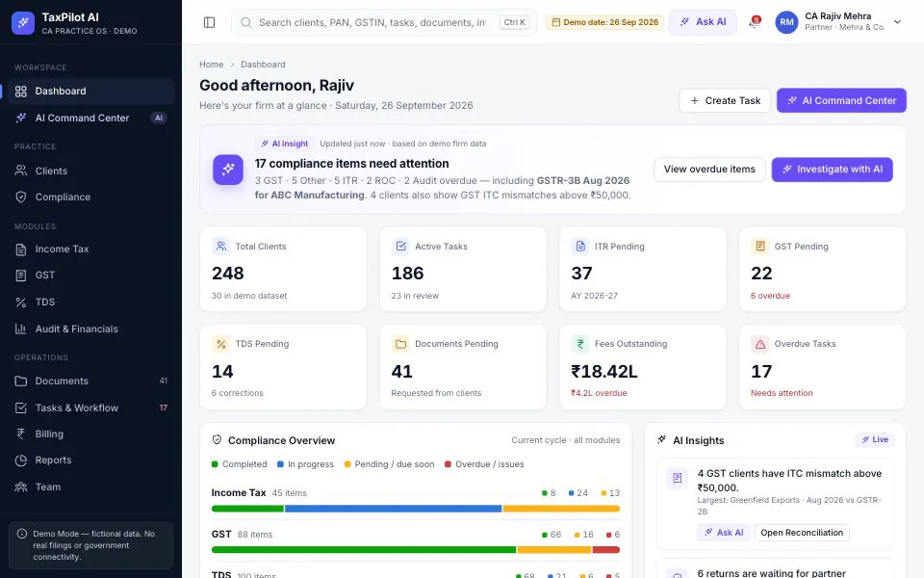Click the Dashboard breadcrumb
The height and width of the screenshot is (578, 924).
point(263,65)
